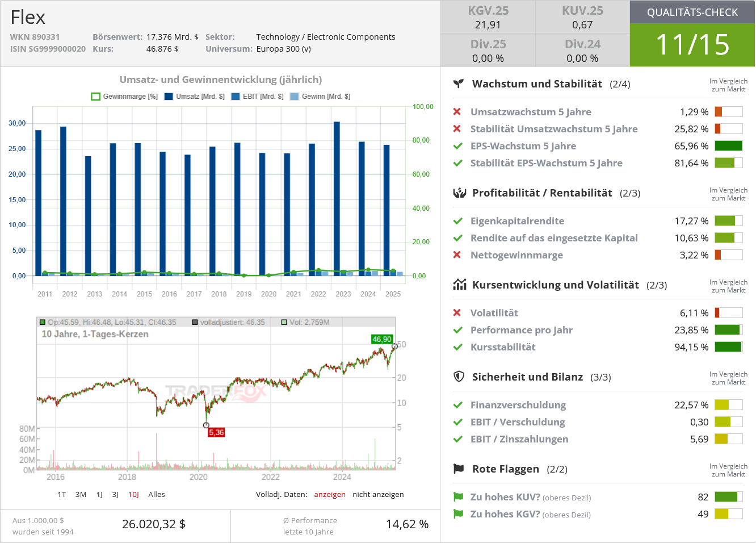The width and height of the screenshot is (756, 543).
Task: Click the Performance pro Jahr label
Action: (522, 330)
